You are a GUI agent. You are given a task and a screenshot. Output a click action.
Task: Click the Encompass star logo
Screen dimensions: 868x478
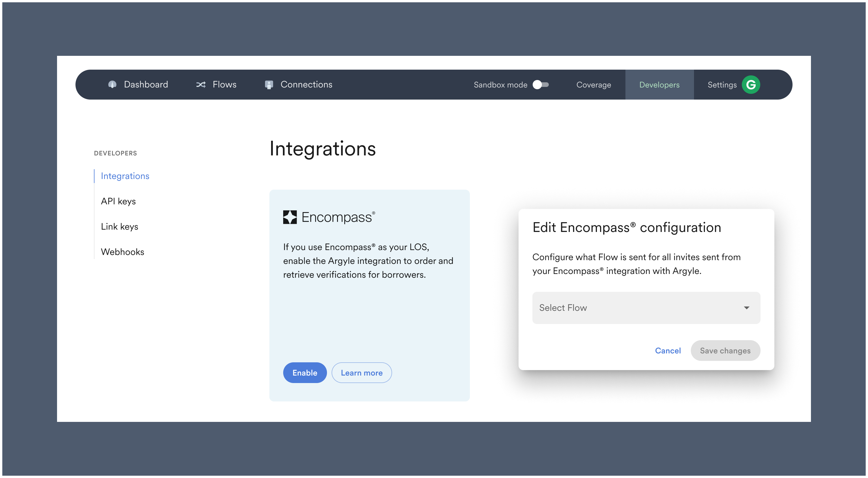coord(289,217)
